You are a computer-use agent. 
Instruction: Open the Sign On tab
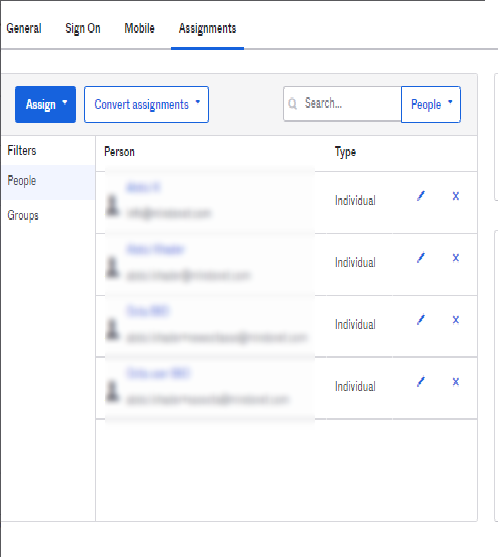point(83,28)
